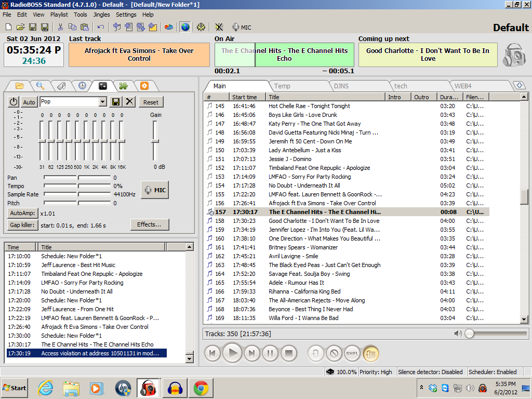The height and width of the screenshot is (399, 532).
Task: Adjust the Gain slider
Action: tap(155, 141)
